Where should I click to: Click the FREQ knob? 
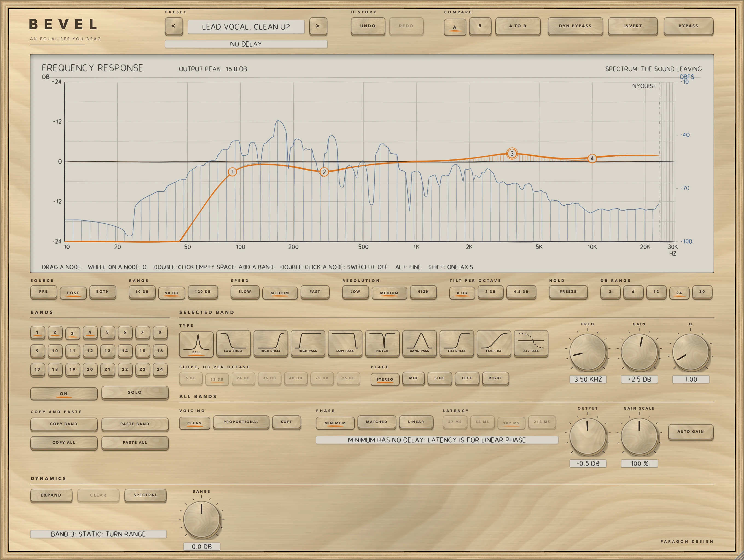[588, 352]
